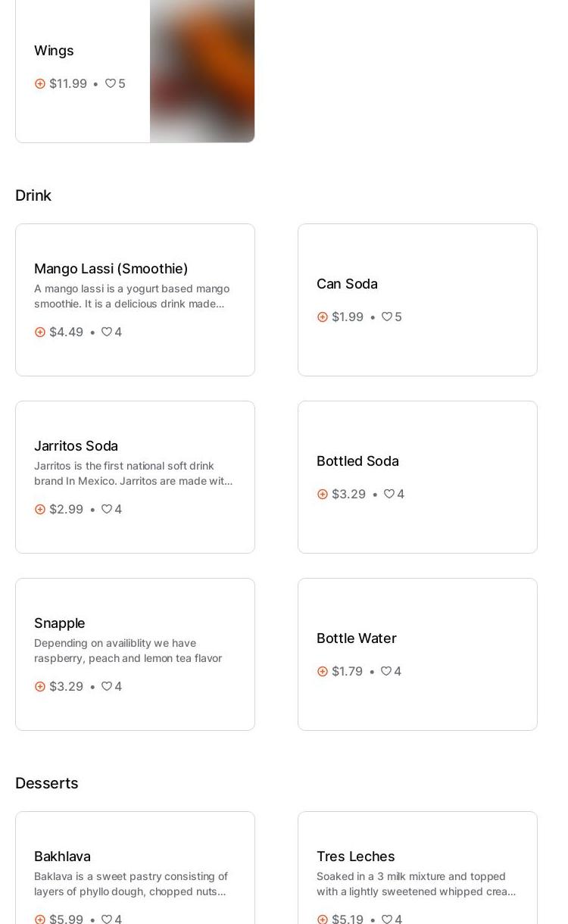Viewport: 568px width, 924px height.
Task: Click the plus icon for Bottle Water
Action: [x=323, y=672]
